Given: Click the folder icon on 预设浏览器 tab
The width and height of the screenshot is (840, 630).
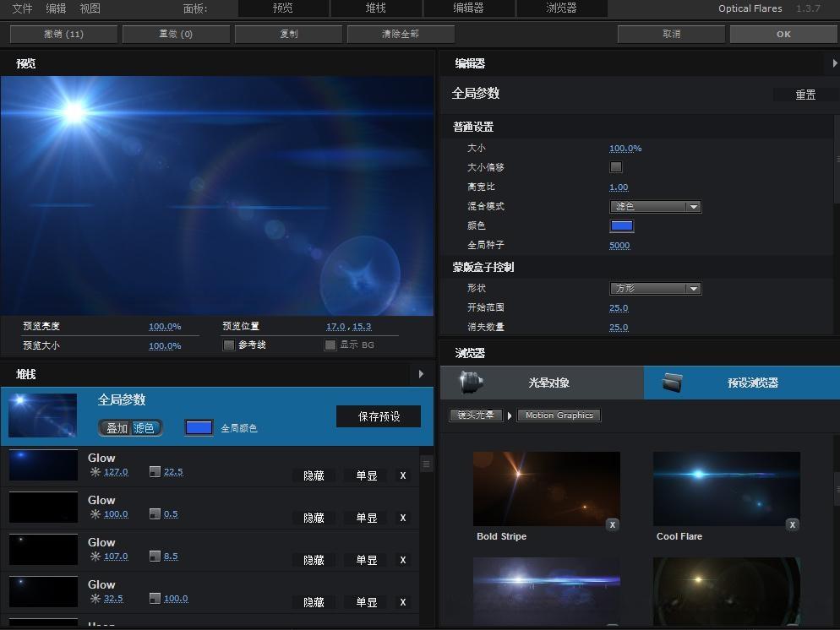Looking at the screenshot, I should point(670,382).
